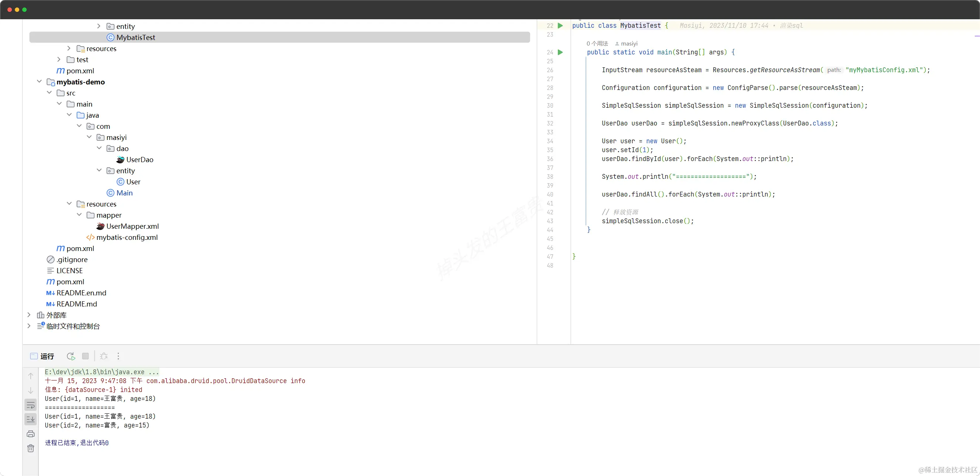The image size is (980, 476).
Task: Click the print console output icon
Action: 31,434
